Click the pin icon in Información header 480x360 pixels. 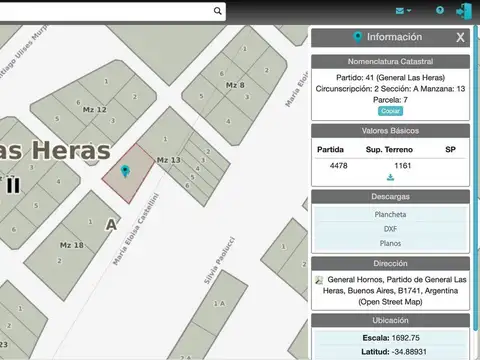point(358,37)
